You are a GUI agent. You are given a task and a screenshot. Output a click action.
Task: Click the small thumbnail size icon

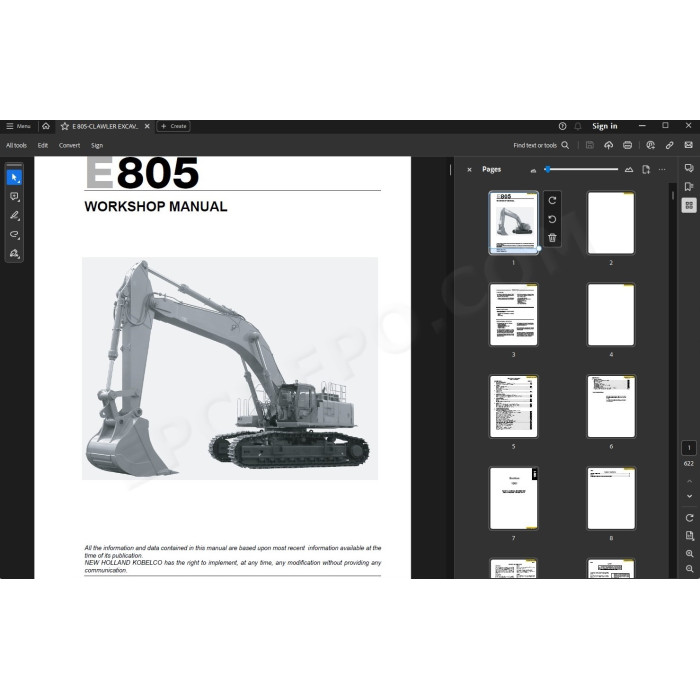tap(533, 171)
